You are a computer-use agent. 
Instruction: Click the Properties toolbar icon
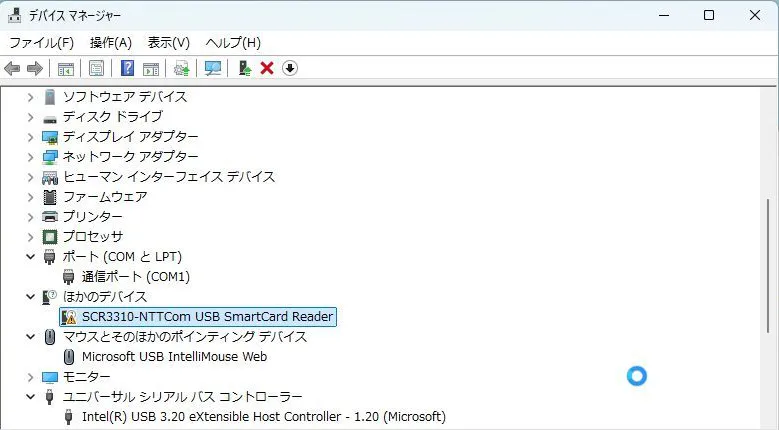point(96,68)
